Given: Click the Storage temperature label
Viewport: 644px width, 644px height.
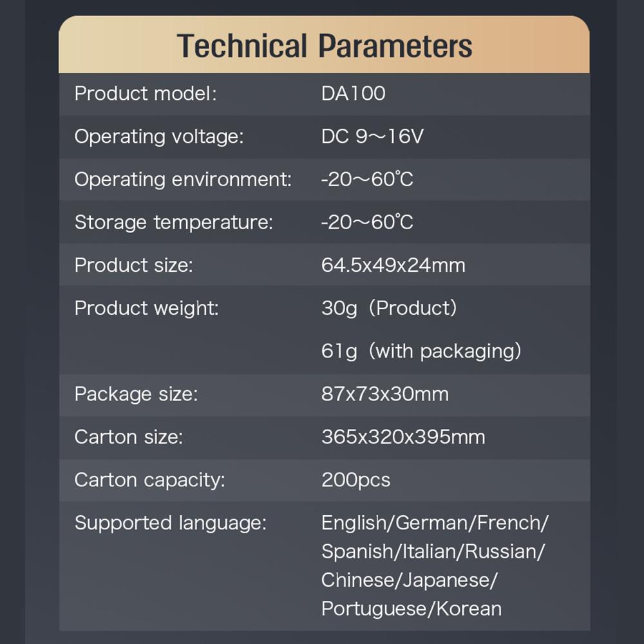Looking at the screenshot, I should pos(174,222).
